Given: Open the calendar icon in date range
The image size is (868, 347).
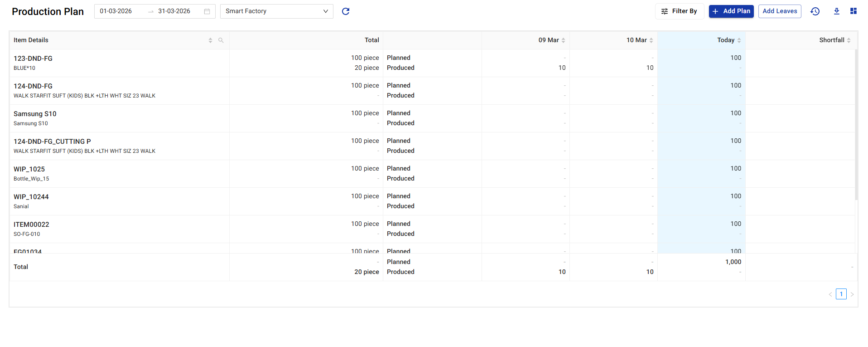Looking at the screenshot, I should 207,11.
